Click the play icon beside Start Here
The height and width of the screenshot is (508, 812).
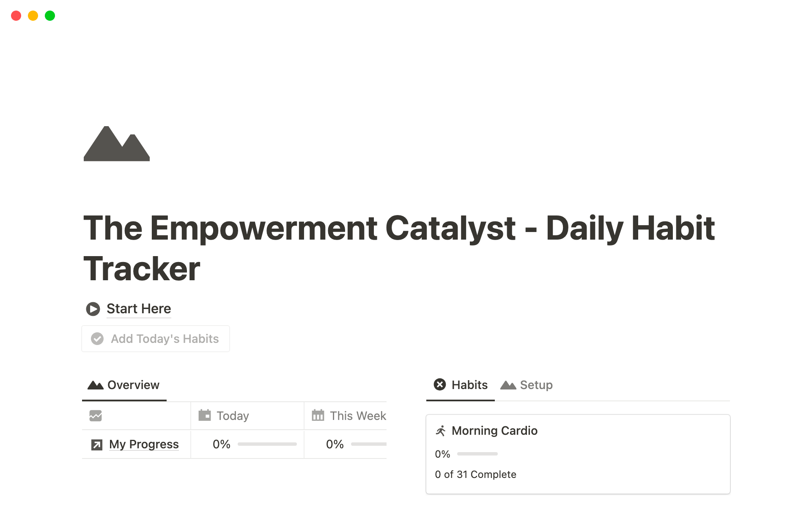click(93, 309)
